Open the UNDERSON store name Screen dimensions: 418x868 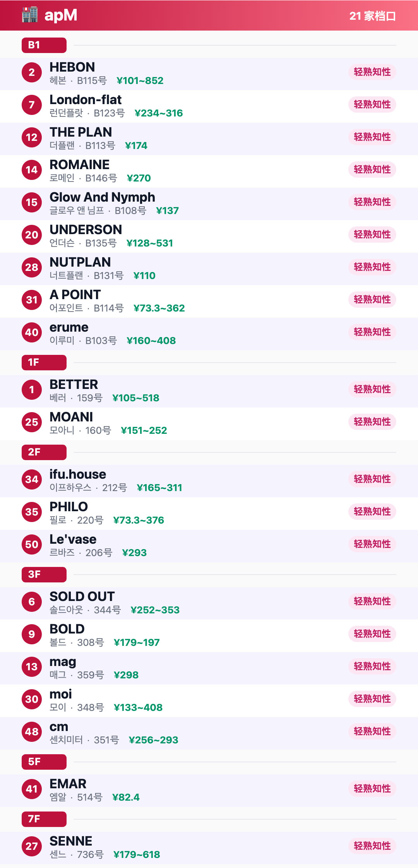point(86,229)
